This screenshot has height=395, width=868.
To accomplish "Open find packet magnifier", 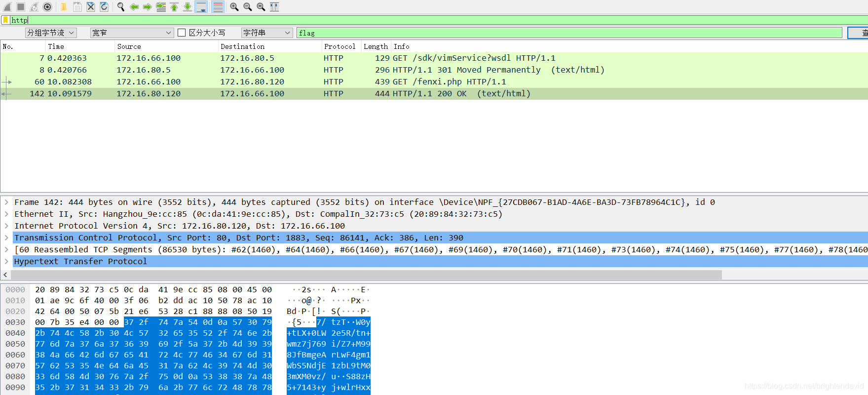I will point(120,6).
